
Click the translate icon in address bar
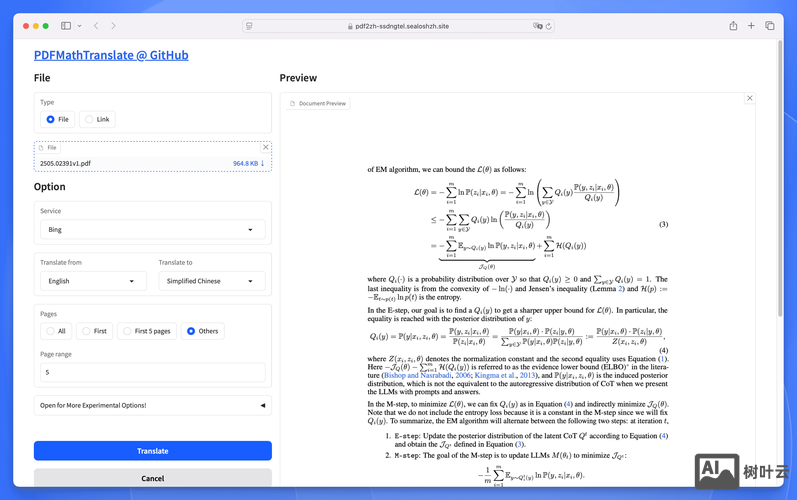tap(537, 26)
